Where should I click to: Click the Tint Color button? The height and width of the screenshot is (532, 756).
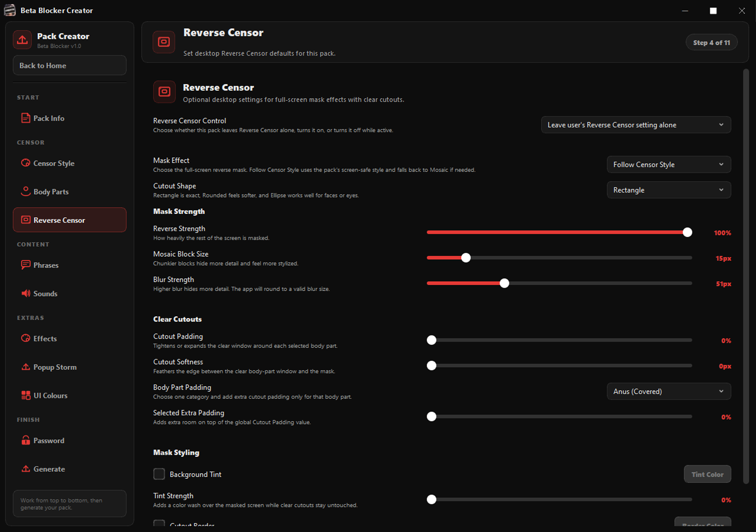707,474
